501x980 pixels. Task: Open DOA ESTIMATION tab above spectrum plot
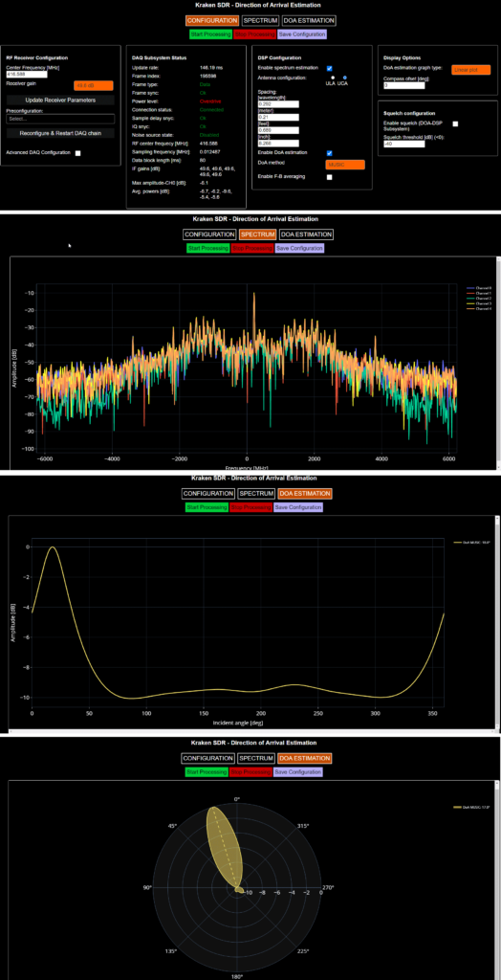(306, 234)
